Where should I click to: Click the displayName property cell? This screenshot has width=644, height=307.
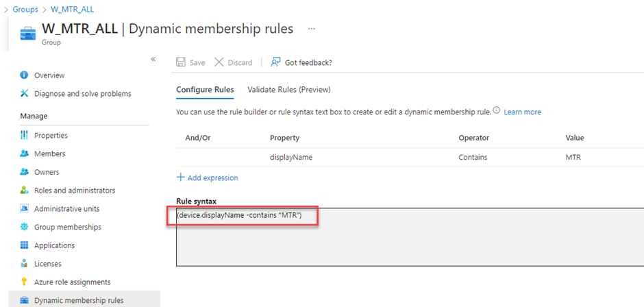point(291,157)
